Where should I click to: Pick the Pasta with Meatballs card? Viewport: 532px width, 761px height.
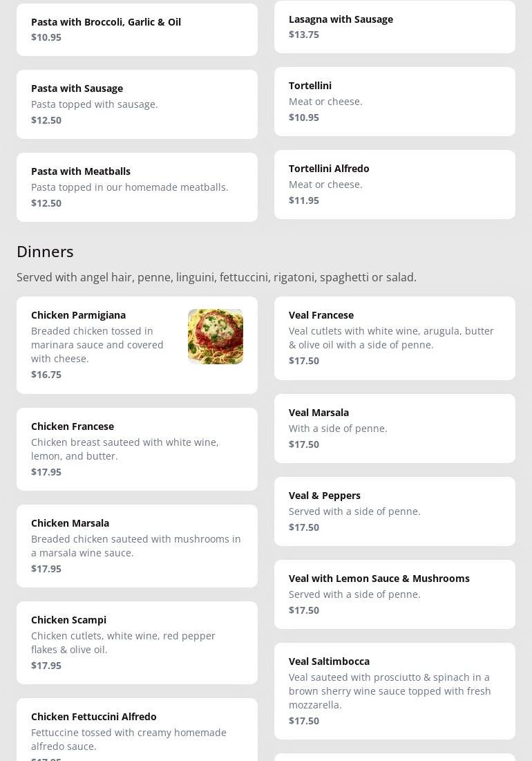[x=137, y=187]
